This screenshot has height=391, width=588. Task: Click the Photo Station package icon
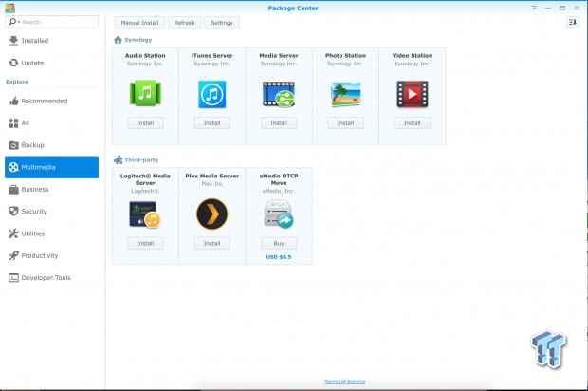(x=345, y=94)
